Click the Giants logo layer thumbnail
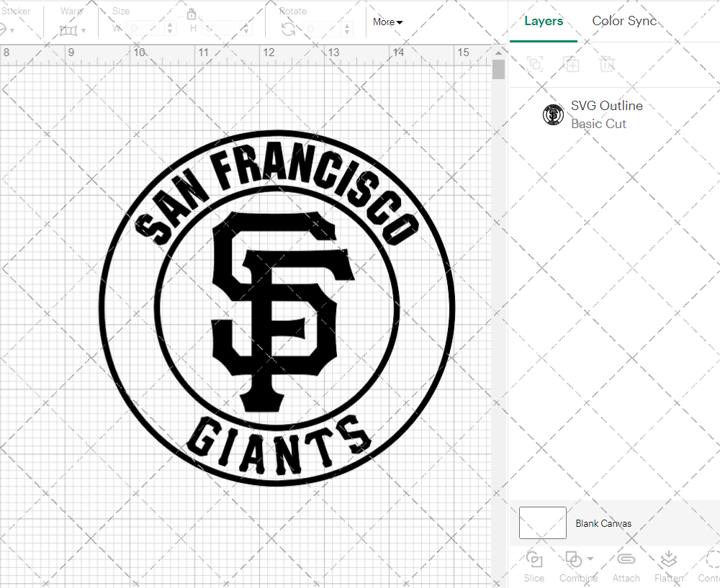Screen dimensions: 720x588 553,114
